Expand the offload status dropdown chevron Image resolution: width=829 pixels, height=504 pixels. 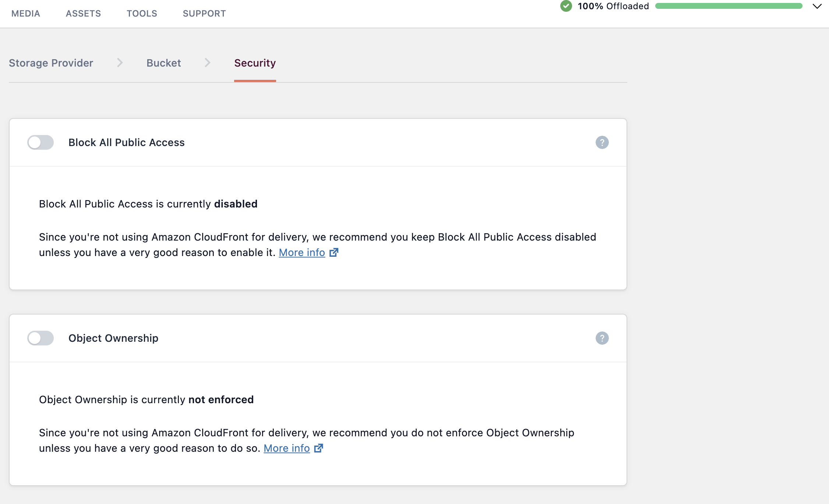tap(817, 6)
